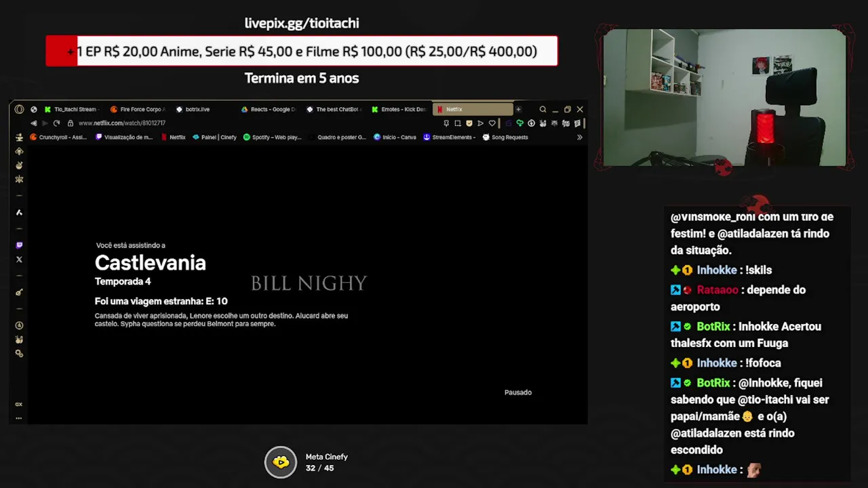Click the Pausado status label
The image size is (868, 488).
pos(518,392)
